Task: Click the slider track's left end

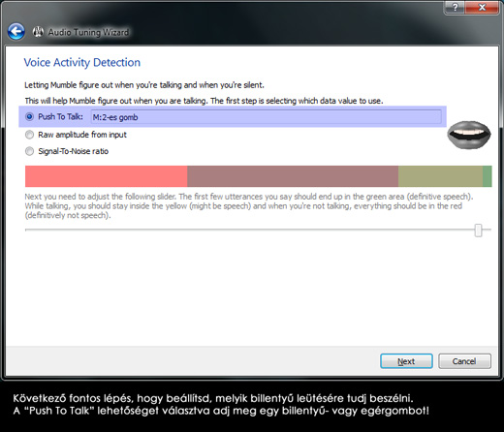Action: 26,230
